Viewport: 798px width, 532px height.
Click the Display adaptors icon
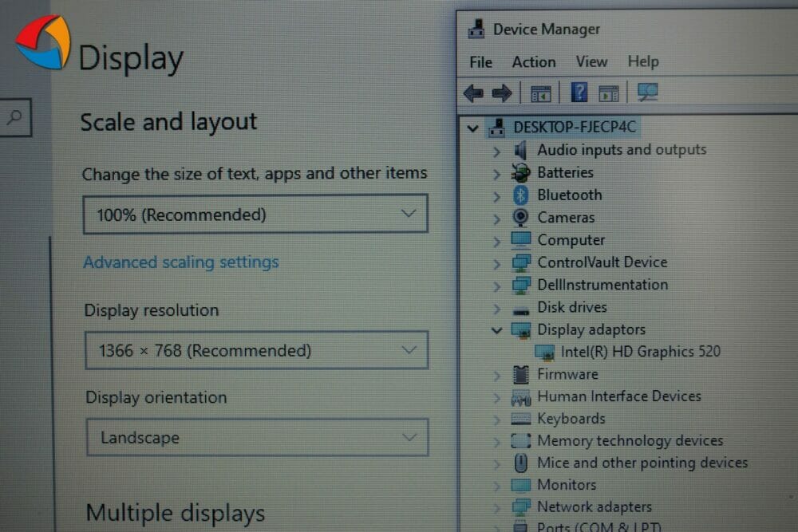tap(520, 330)
